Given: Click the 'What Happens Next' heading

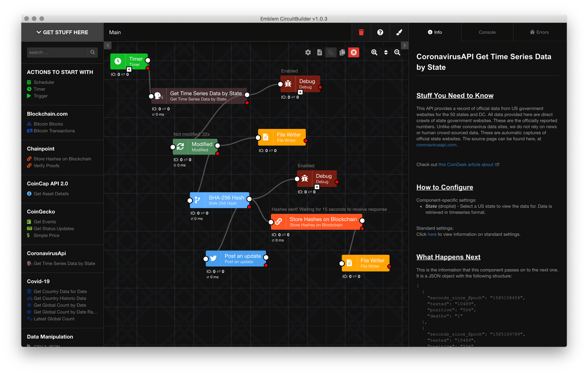Looking at the screenshot, I should point(448,257).
